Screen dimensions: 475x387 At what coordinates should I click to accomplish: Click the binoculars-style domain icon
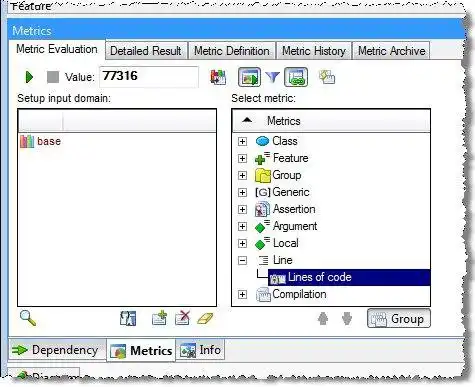pos(128,318)
